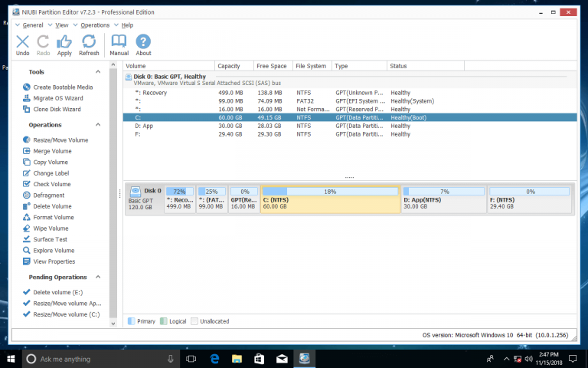
Task: Collapse the Operations section
Action: (x=98, y=125)
